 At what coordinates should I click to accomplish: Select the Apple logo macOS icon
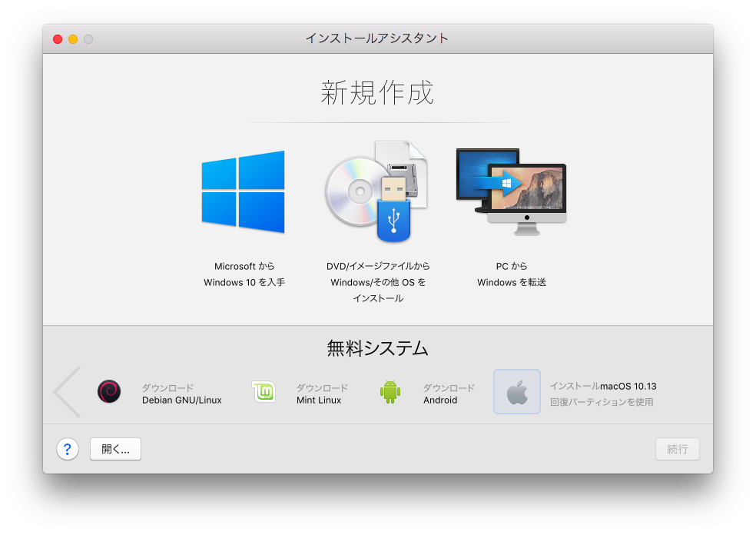[517, 392]
